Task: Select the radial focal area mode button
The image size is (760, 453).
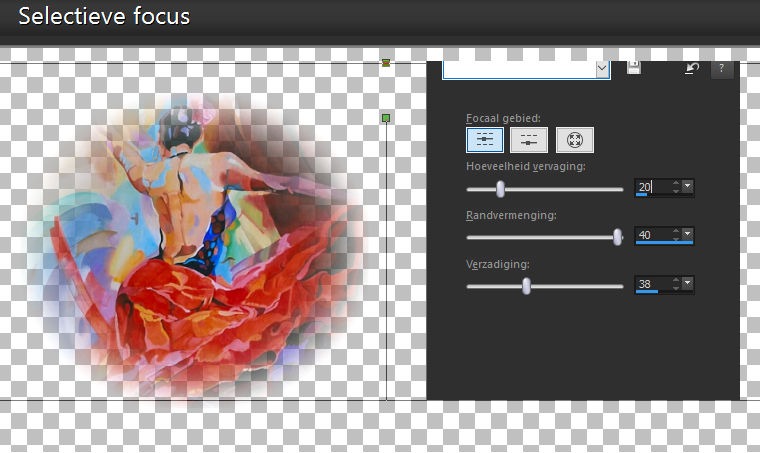Action: (574, 140)
